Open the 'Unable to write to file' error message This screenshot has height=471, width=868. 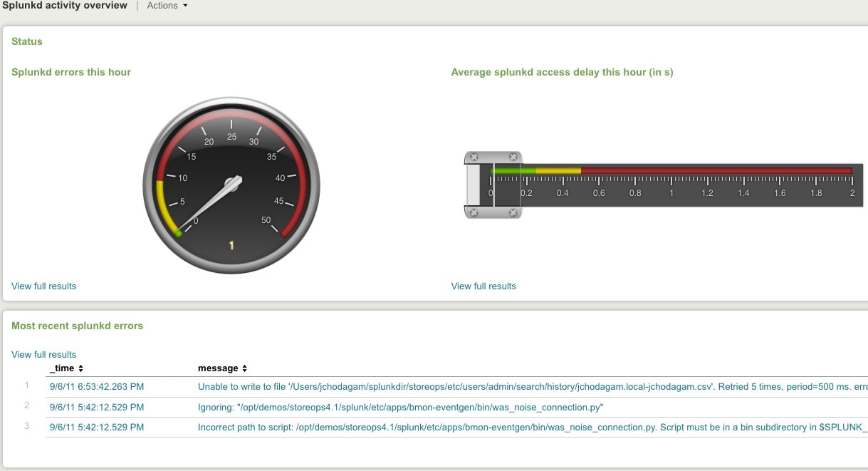pyautogui.click(x=533, y=387)
